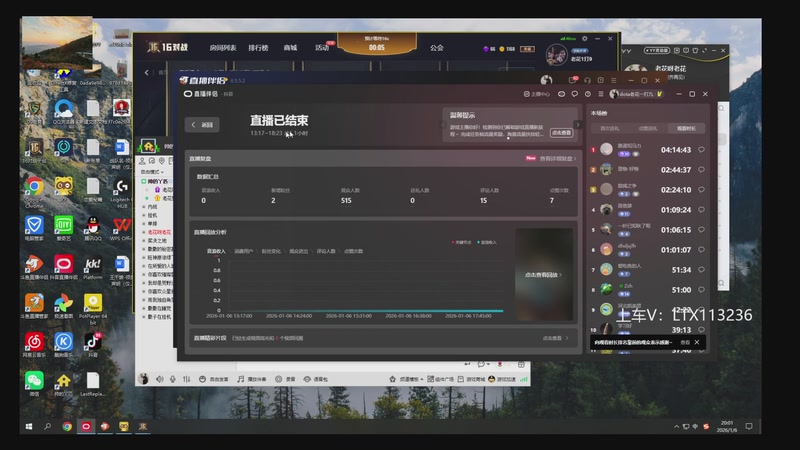Open 排行榜 in 16对战 window
Image resolution: width=800 pixels, height=450 pixels.
(258, 48)
